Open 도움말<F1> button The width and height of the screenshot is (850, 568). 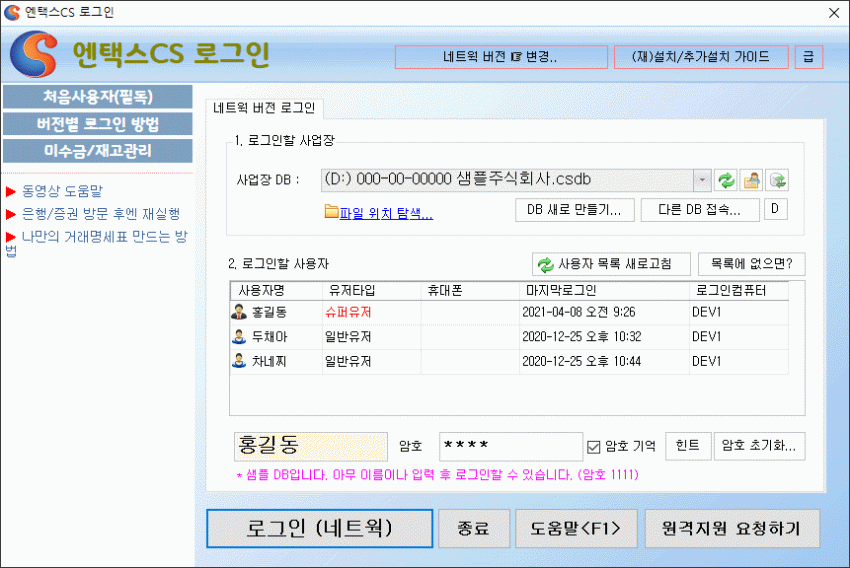(x=576, y=528)
